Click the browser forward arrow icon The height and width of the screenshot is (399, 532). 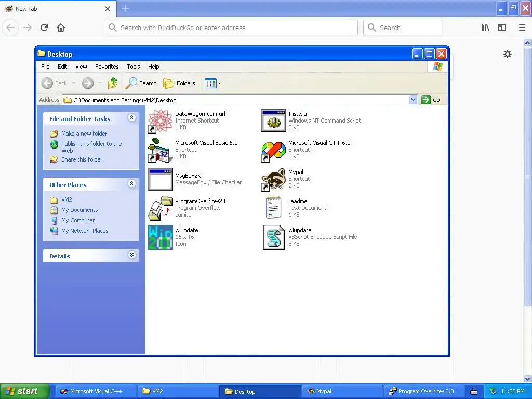pos(28,28)
